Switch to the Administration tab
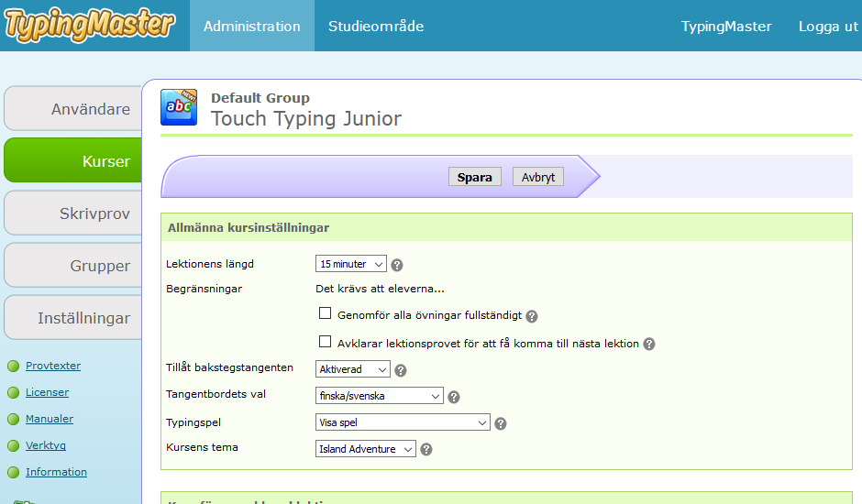The height and width of the screenshot is (504, 862). point(252,26)
